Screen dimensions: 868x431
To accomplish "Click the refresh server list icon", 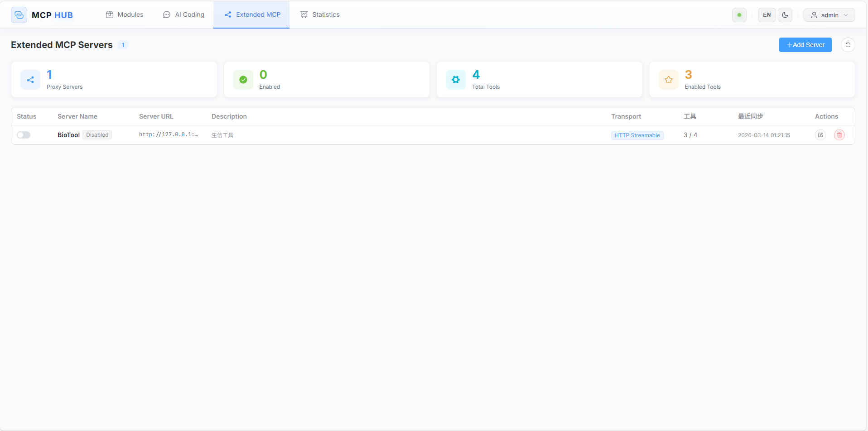I will (848, 45).
